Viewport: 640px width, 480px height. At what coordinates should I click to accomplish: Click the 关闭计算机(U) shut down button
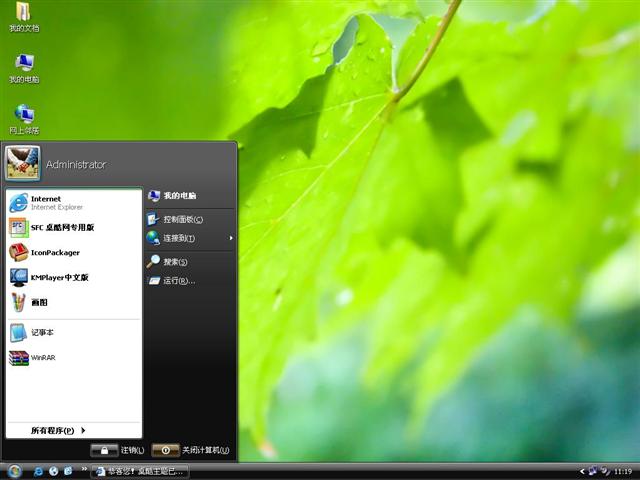(191, 450)
